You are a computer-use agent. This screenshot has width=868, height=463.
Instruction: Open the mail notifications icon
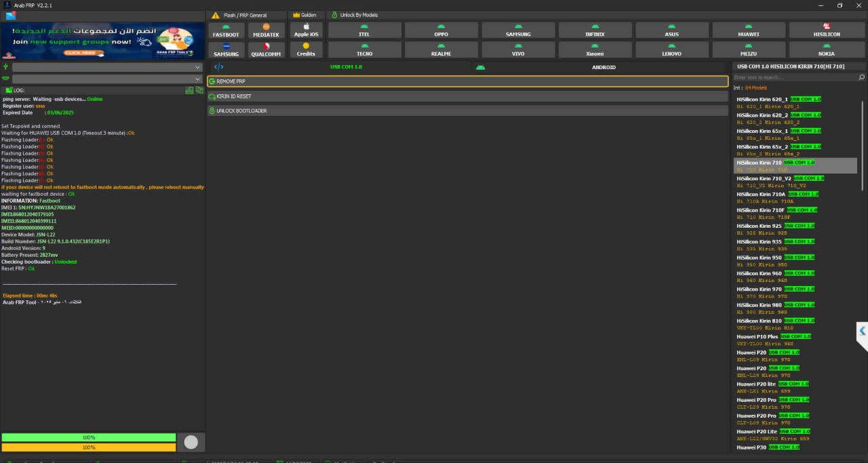(11, 16)
